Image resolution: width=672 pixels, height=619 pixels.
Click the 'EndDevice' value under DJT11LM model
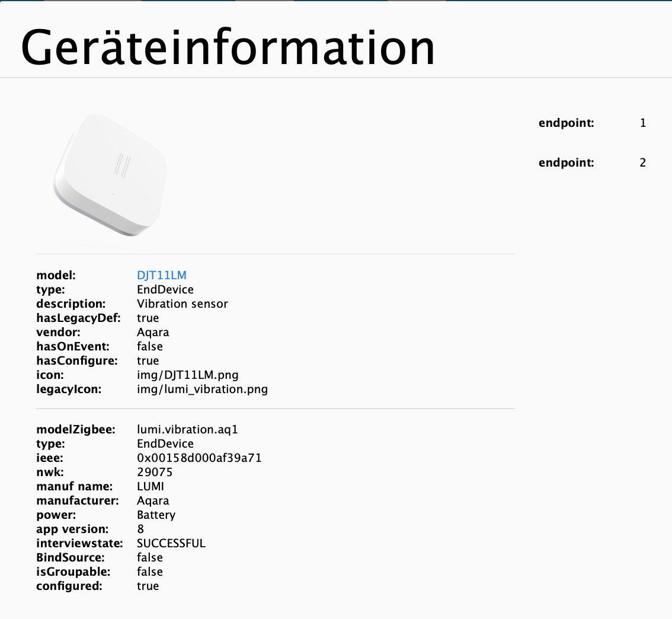pos(165,289)
